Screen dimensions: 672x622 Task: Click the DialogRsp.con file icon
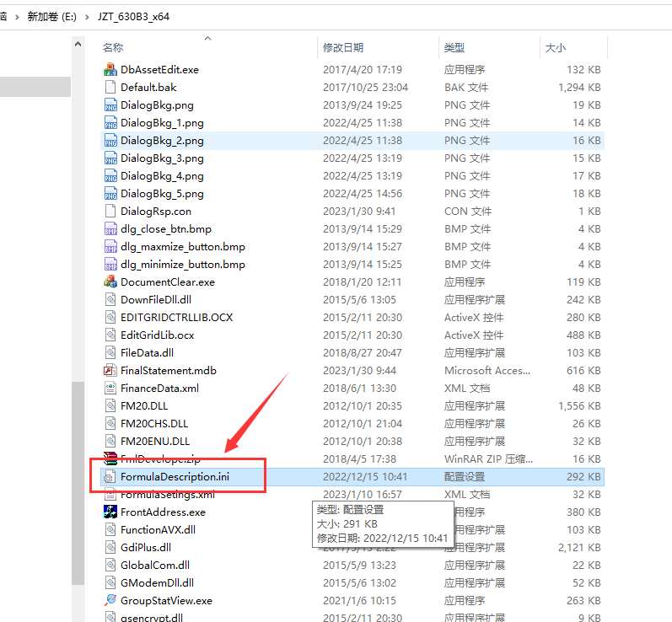click(x=110, y=212)
